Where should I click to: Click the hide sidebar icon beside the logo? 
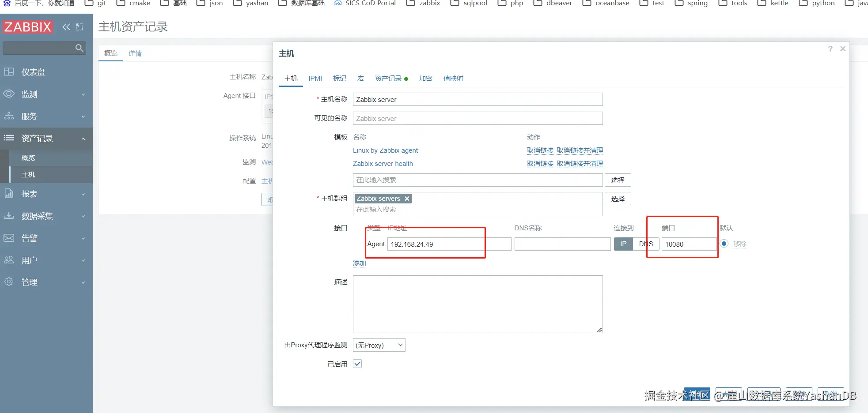tap(80, 27)
